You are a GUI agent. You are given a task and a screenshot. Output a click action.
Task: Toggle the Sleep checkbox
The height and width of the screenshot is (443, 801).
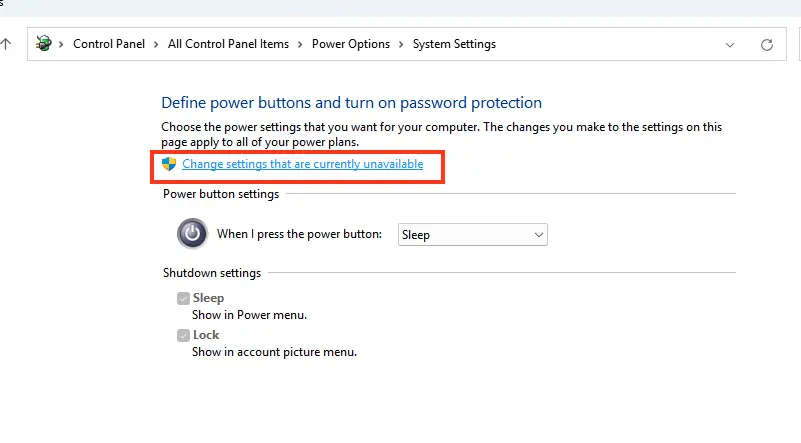[183, 298]
